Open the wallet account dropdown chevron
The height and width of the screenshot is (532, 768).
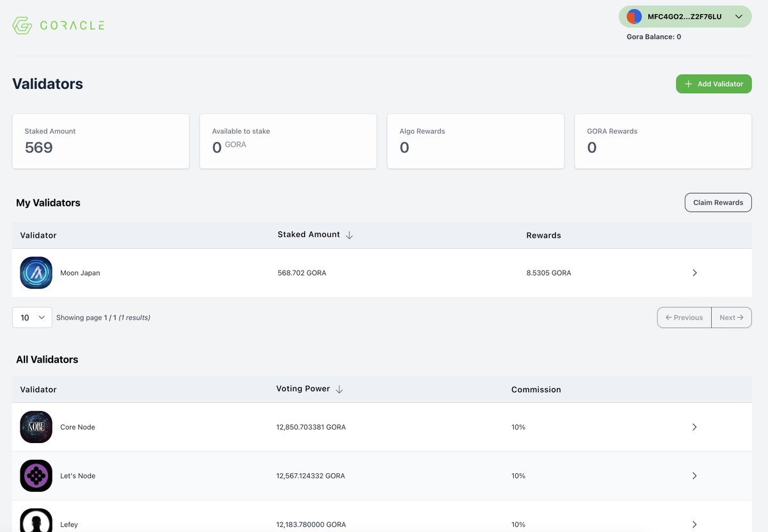coord(739,17)
